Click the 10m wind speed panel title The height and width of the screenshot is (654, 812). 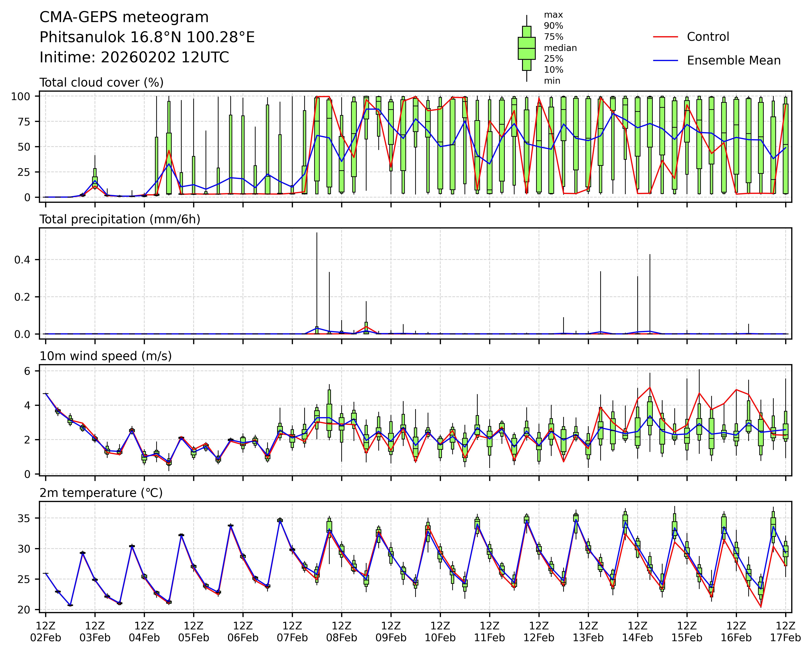105,356
